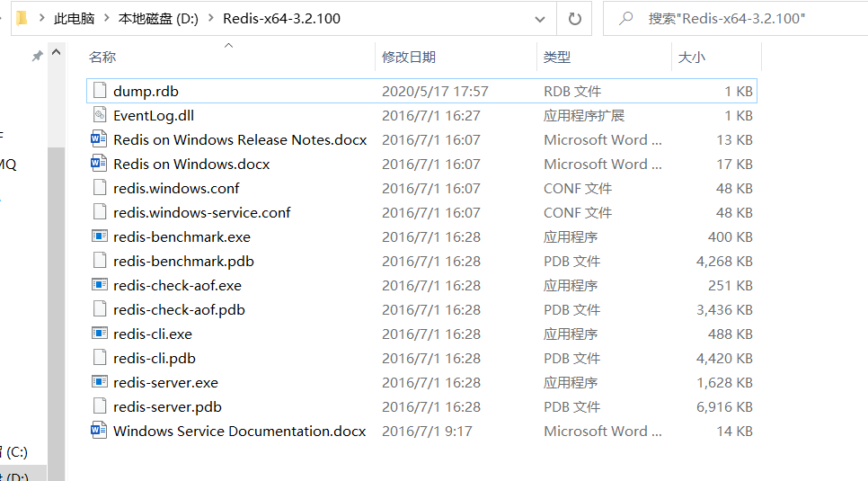
Task: Go to 此电脑 in the breadcrumb
Action: coord(74,19)
